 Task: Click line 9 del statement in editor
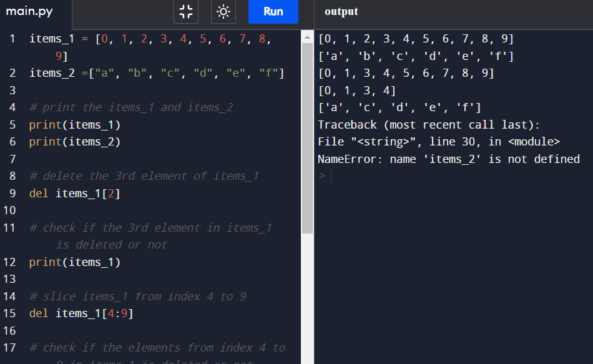[x=75, y=193]
